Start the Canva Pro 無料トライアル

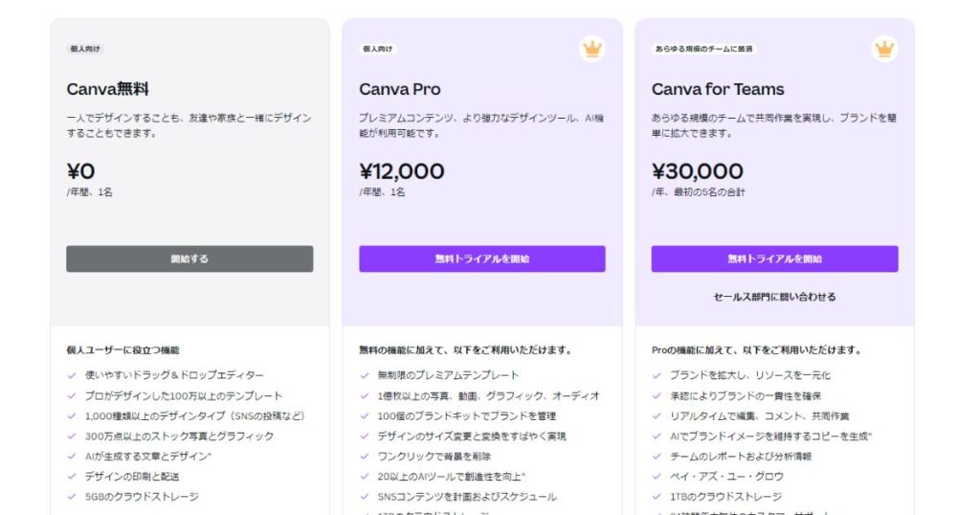482,258
